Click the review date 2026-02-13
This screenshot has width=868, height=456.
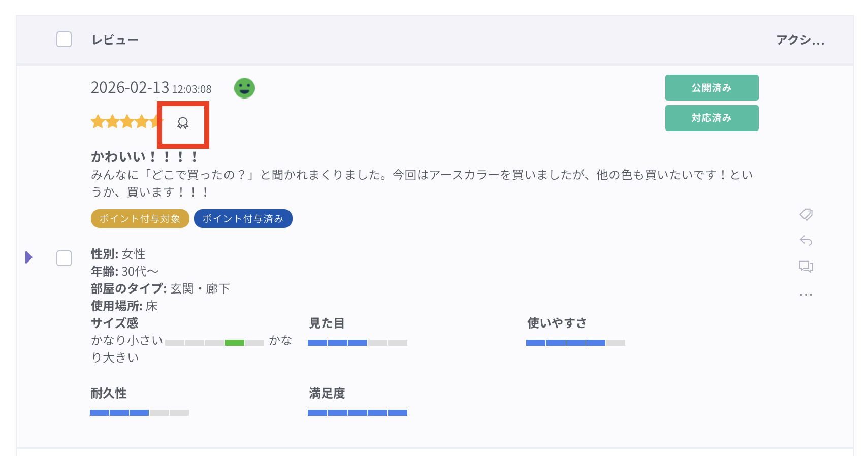(130, 88)
